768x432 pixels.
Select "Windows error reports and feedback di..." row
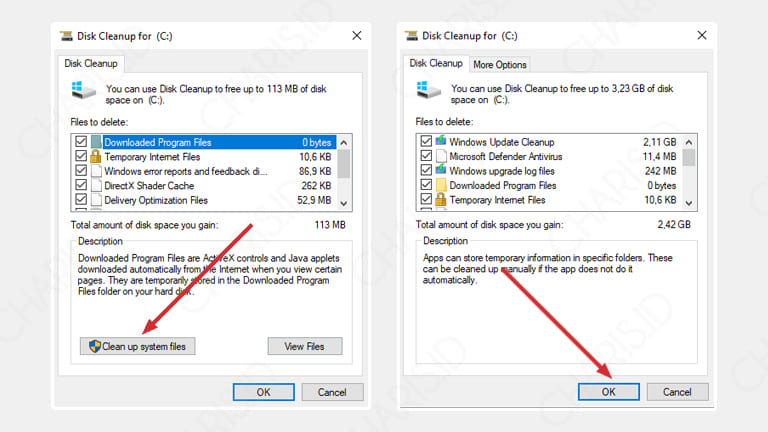(204, 171)
